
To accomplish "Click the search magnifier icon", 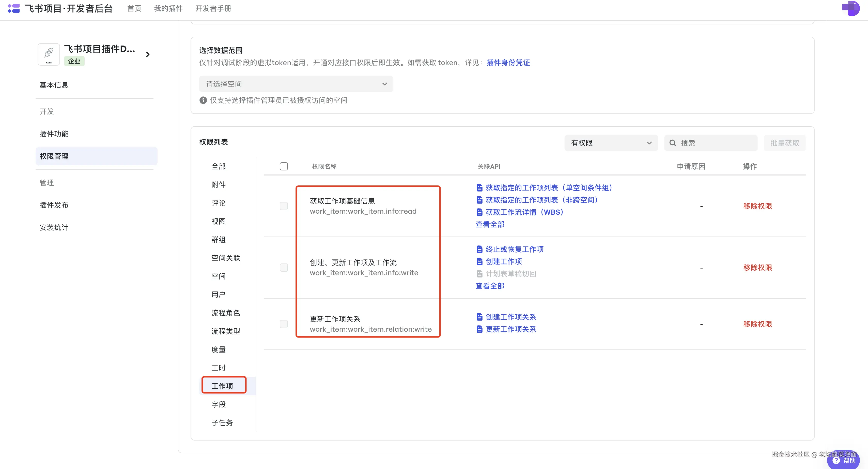I will [x=673, y=143].
